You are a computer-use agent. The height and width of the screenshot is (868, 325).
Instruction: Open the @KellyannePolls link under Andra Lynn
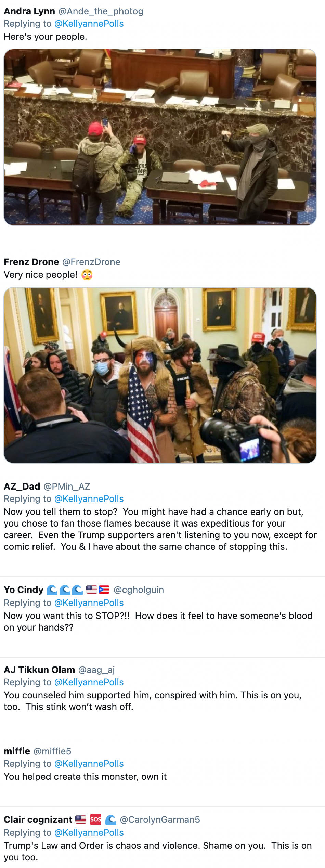click(x=89, y=24)
